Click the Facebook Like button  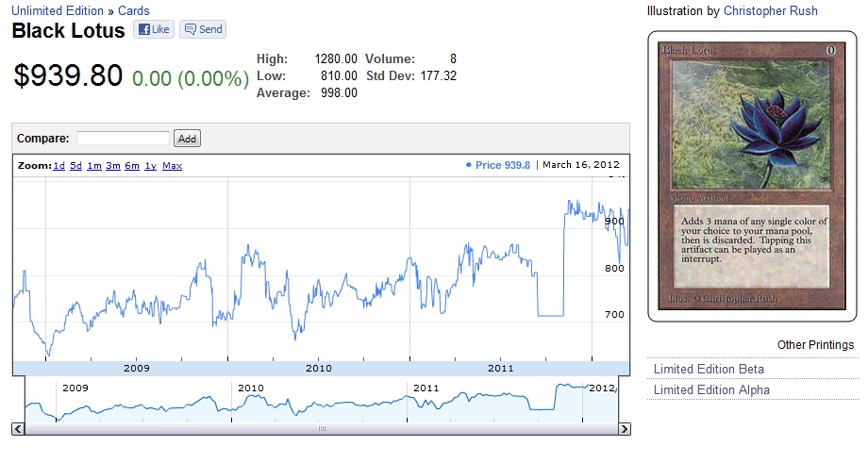click(x=154, y=29)
